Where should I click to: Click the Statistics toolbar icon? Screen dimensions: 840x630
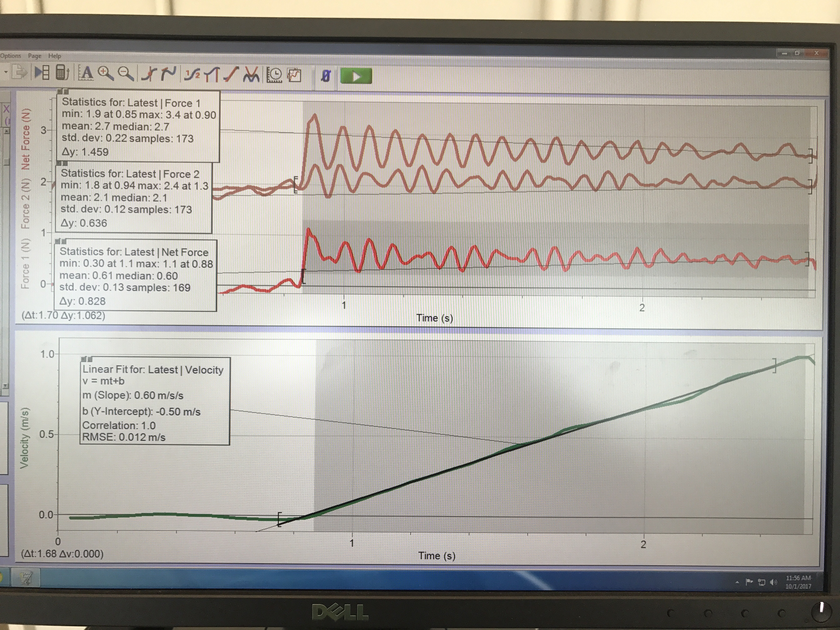tap(192, 74)
